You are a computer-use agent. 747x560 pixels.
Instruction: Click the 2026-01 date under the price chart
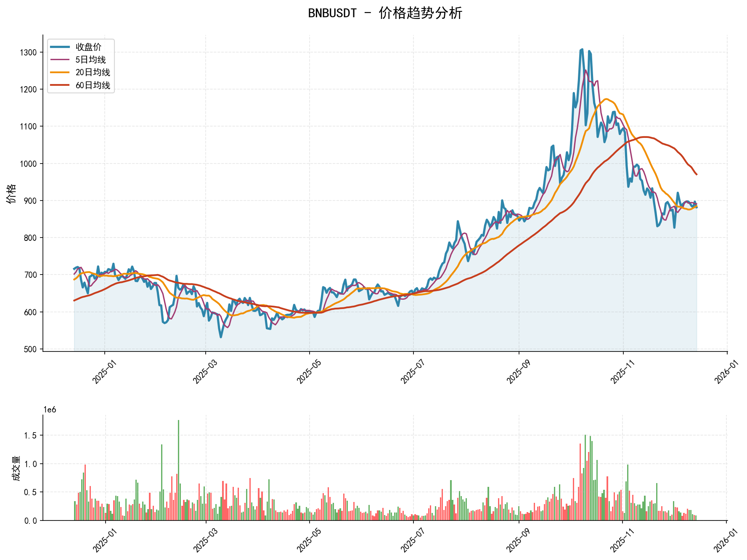tap(725, 370)
